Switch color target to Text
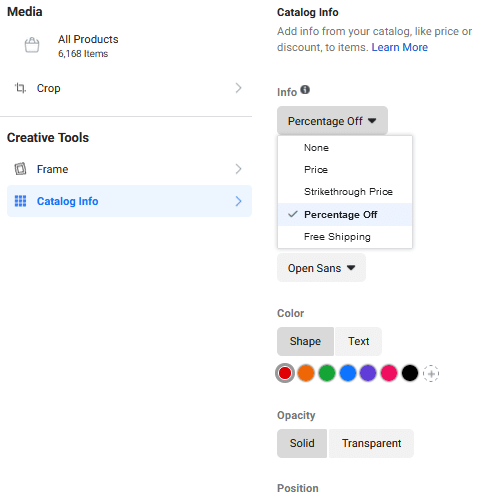The height and width of the screenshot is (499, 504). coord(358,341)
